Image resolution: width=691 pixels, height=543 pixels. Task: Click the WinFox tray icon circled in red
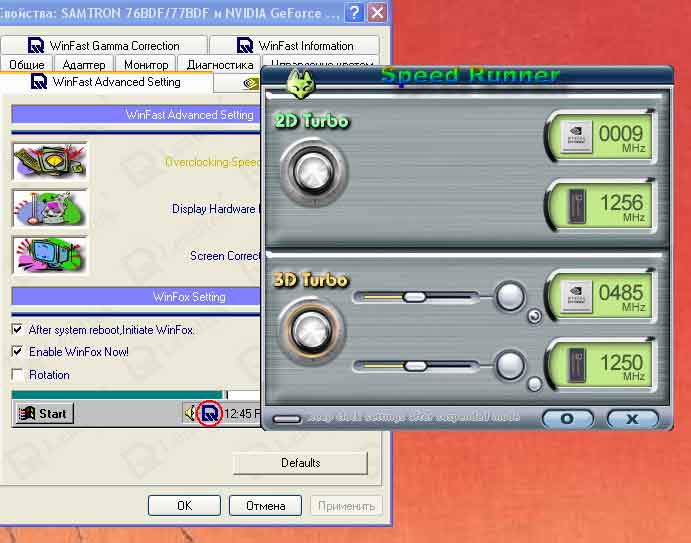coord(209,413)
